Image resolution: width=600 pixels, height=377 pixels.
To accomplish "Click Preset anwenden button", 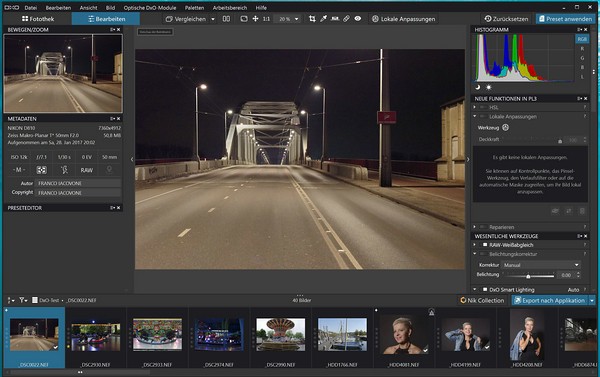I will point(565,19).
